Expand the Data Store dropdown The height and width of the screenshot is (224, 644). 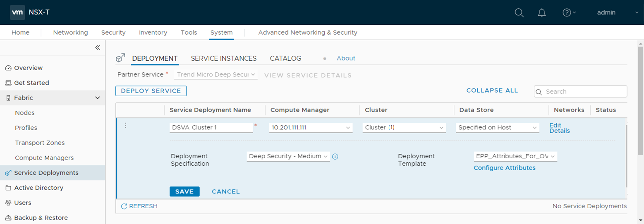pyautogui.click(x=498, y=128)
